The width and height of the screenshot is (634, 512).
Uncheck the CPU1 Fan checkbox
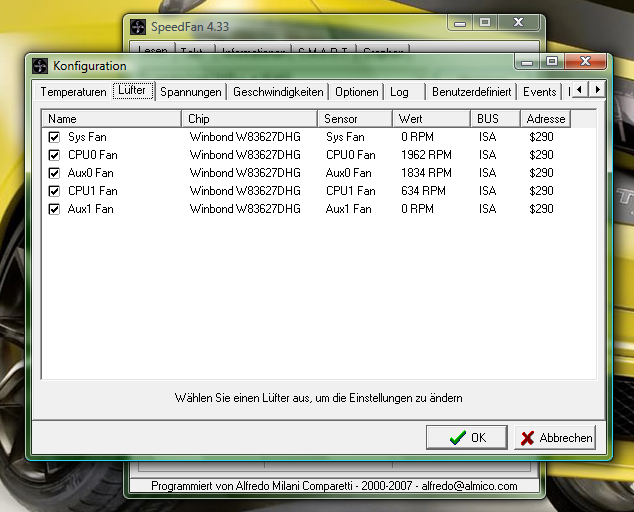click(54, 191)
